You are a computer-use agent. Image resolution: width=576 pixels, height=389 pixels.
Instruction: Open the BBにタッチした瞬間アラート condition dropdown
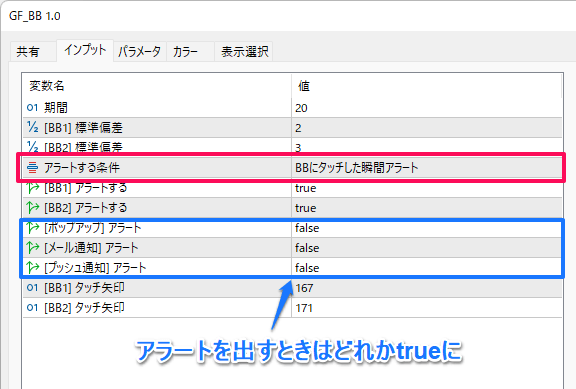point(427,168)
